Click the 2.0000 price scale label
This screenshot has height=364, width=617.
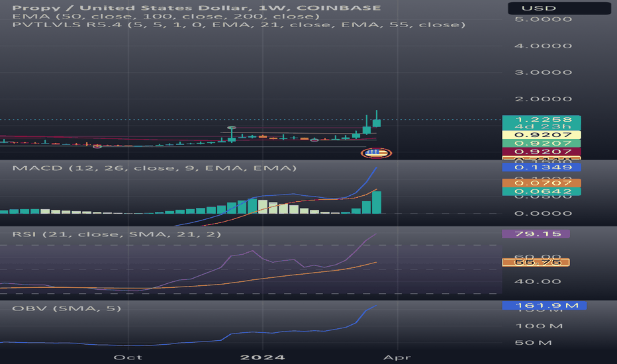tap(543, 99)
